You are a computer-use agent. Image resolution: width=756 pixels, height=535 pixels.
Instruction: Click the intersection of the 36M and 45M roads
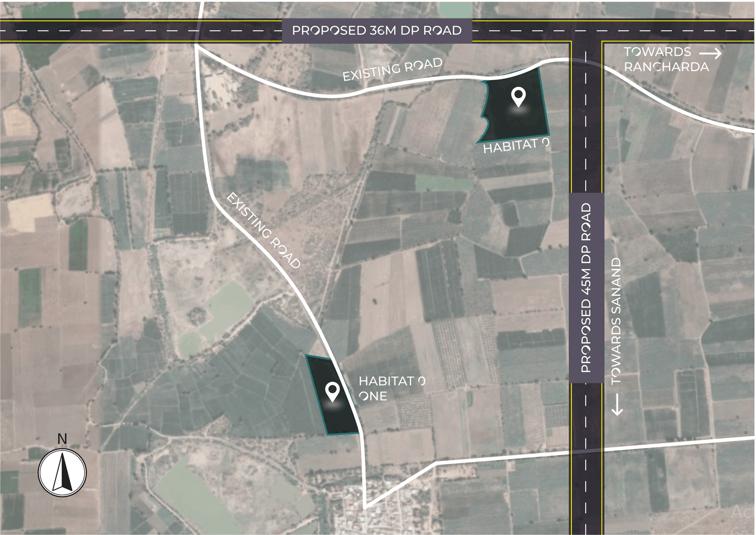(x=586, y=31)
